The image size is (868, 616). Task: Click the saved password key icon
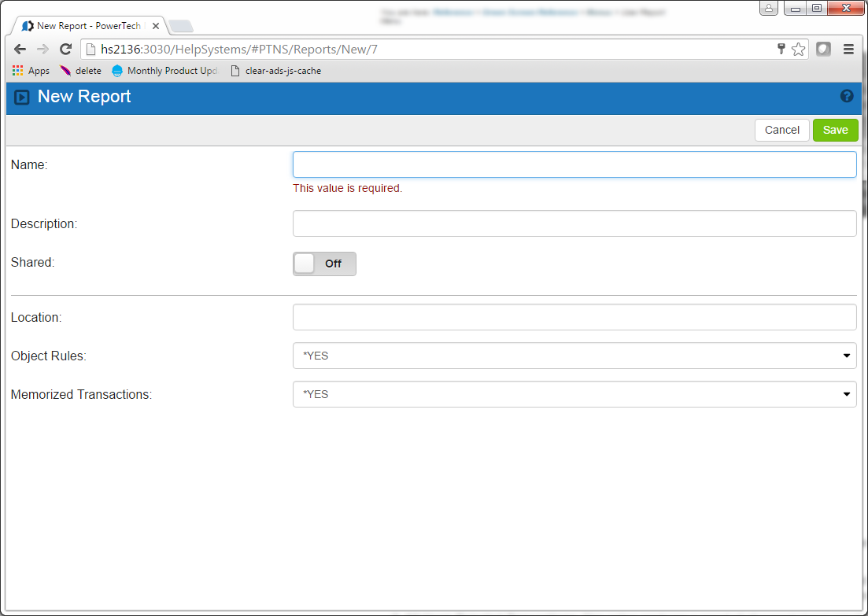pyautogui.click(x=781, y=50)
